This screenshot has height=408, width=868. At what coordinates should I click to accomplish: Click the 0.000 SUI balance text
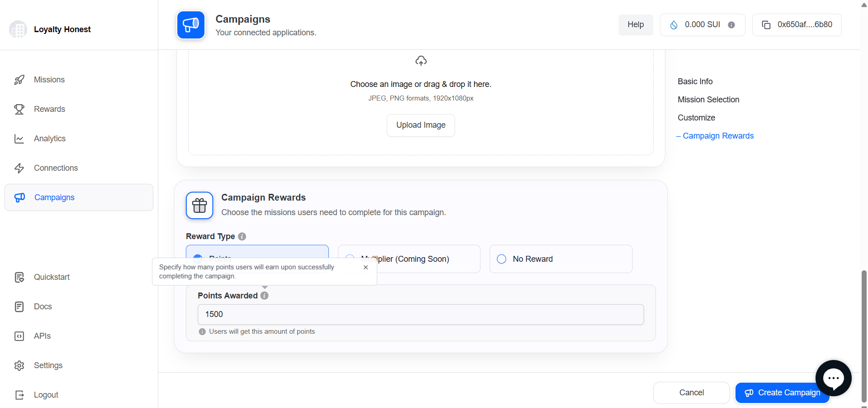tap(702, 24)
